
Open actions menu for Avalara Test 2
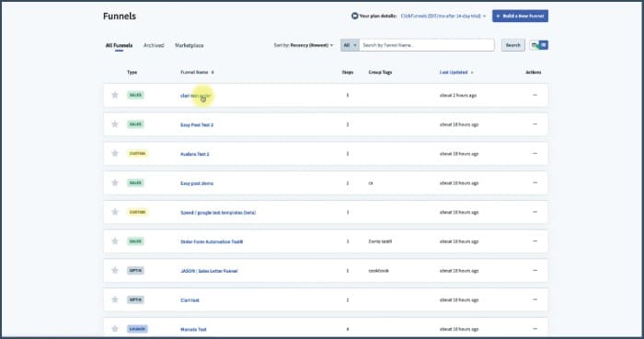535,153
